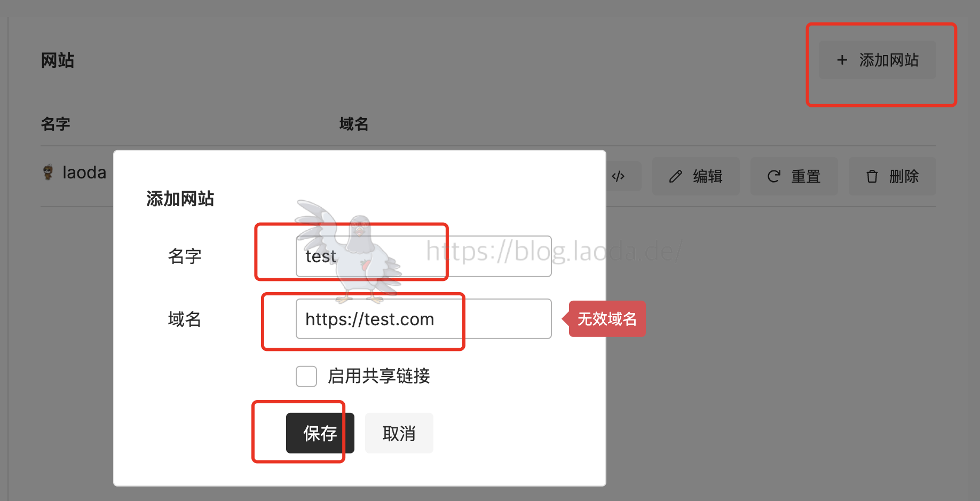The width and height of the screenshot is (980, 501).
Task: Select the 删除 button label
Action: pos(904,176)
